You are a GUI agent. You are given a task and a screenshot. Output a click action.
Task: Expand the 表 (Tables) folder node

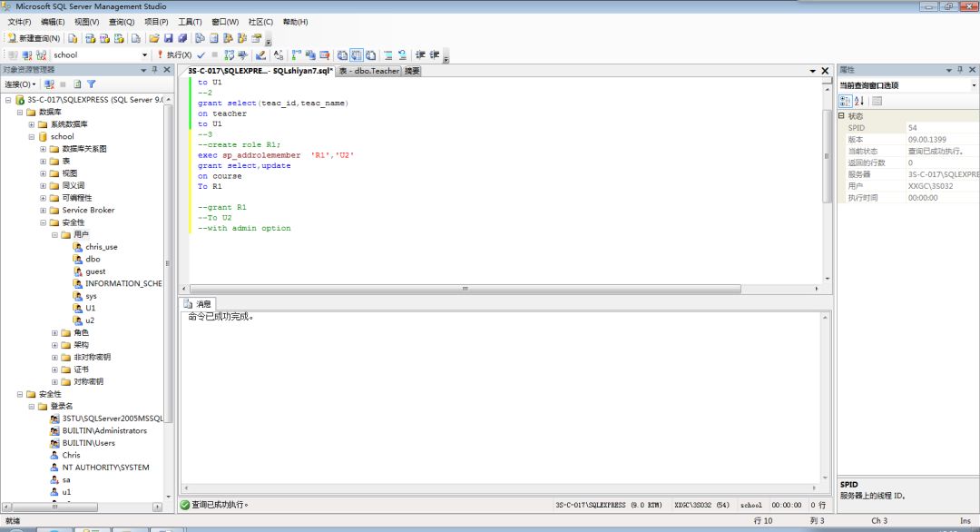(x=44, y=161)
